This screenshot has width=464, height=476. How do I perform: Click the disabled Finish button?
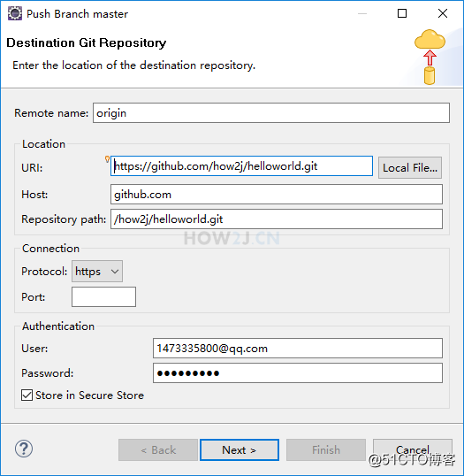[326, 449]
